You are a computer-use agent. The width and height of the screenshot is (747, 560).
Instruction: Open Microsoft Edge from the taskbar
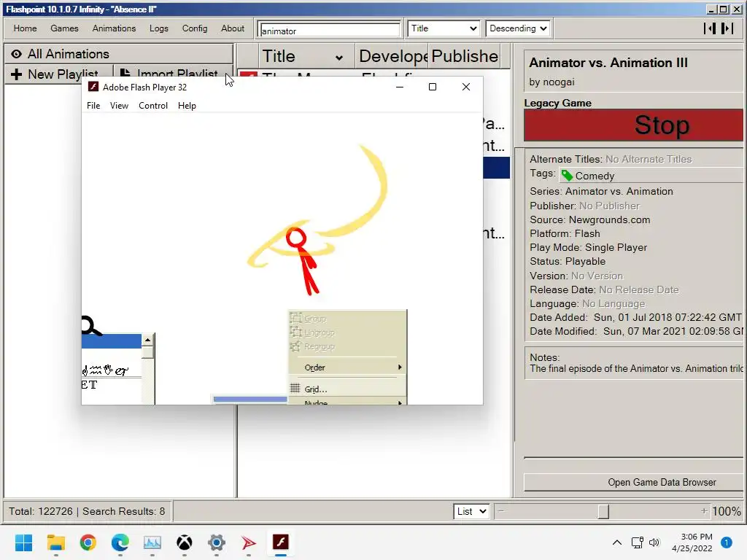120,542
